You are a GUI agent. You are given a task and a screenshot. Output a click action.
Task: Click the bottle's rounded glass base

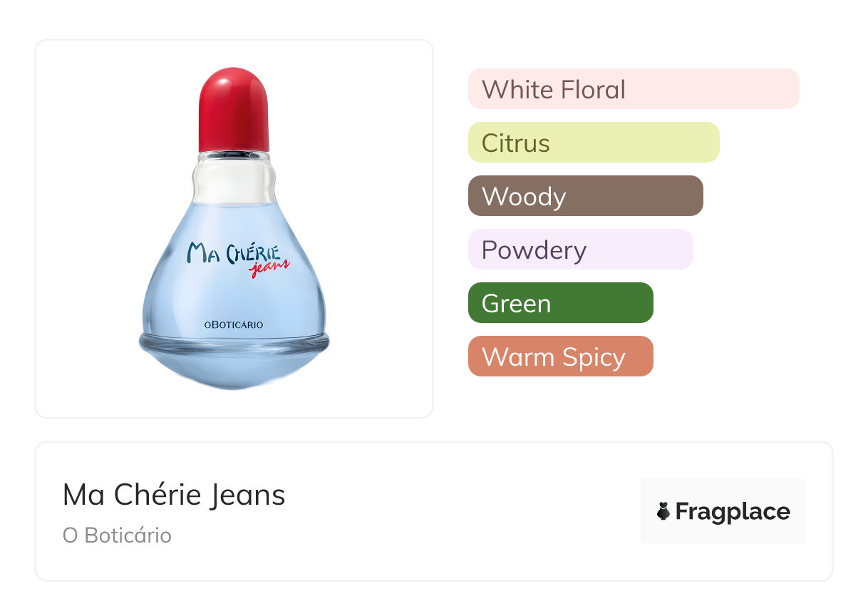point(234,361)
